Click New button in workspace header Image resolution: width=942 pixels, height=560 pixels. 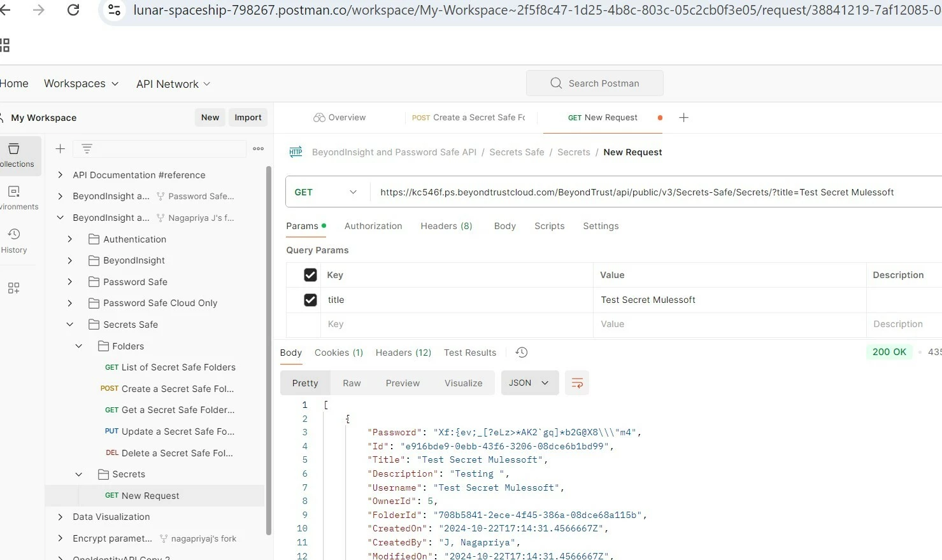click(x=210, y=117)
